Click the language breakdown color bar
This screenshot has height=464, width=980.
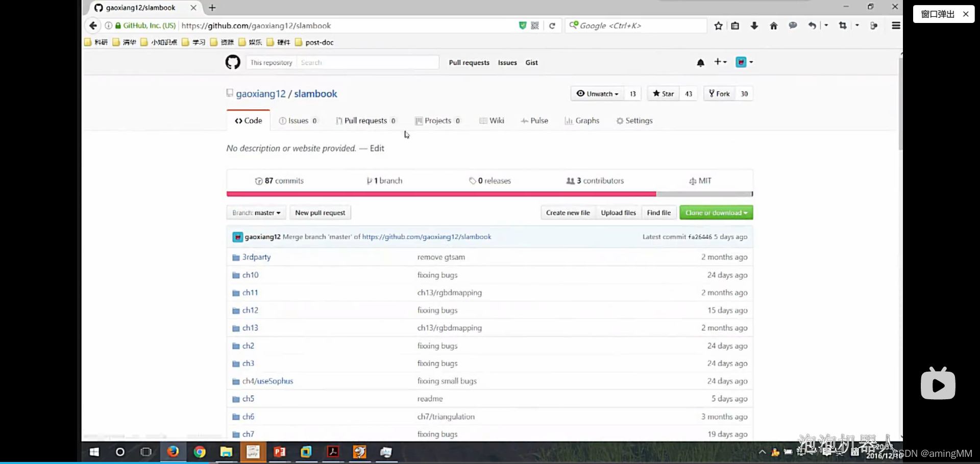tap(490, 194)
